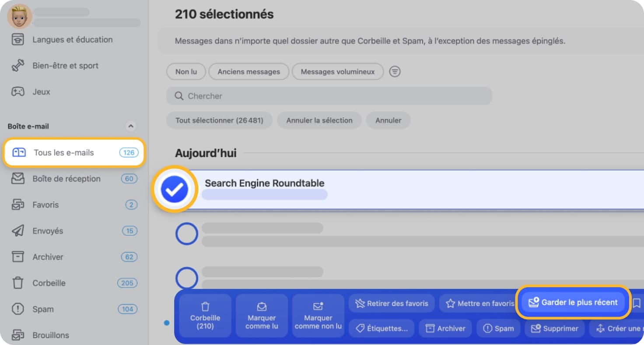Screen dimensions: 644x345
Task: Mark selection as Spam from the action bar
Action: [x=498, y=328]
